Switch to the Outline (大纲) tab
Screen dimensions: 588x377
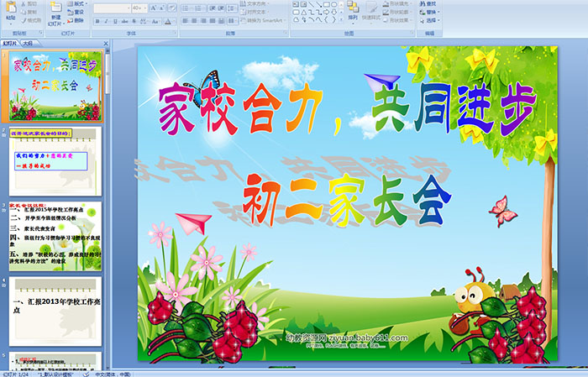(29, 44)
